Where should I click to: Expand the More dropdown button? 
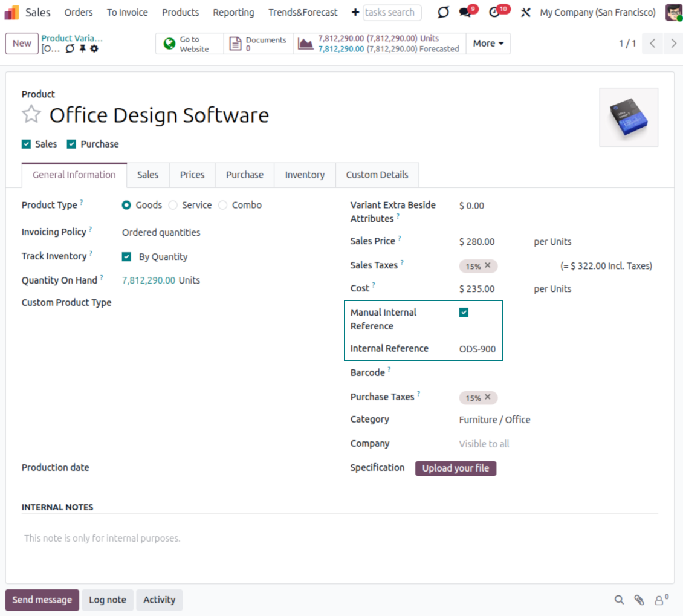[488, 44]
